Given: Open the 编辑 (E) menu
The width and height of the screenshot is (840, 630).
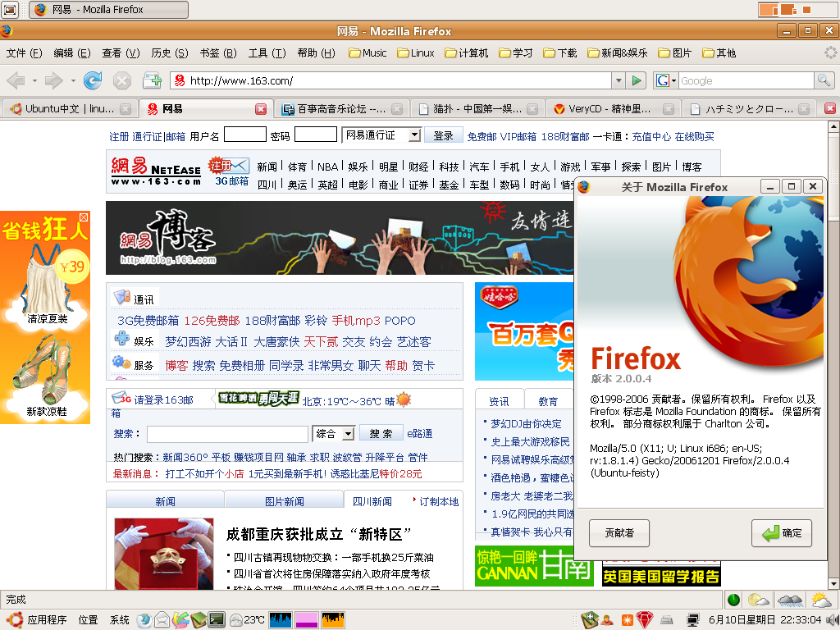Looking at the screenshot, I should coord(72,53).
